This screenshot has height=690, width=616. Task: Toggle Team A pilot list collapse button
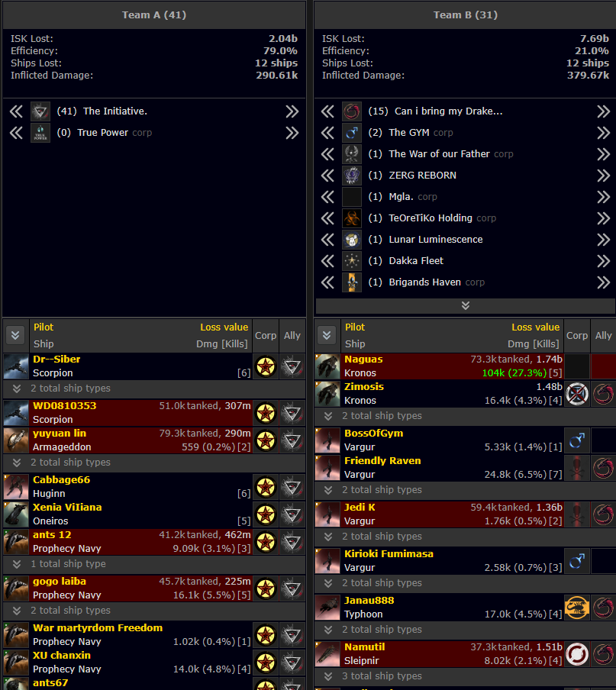(16, 335)
